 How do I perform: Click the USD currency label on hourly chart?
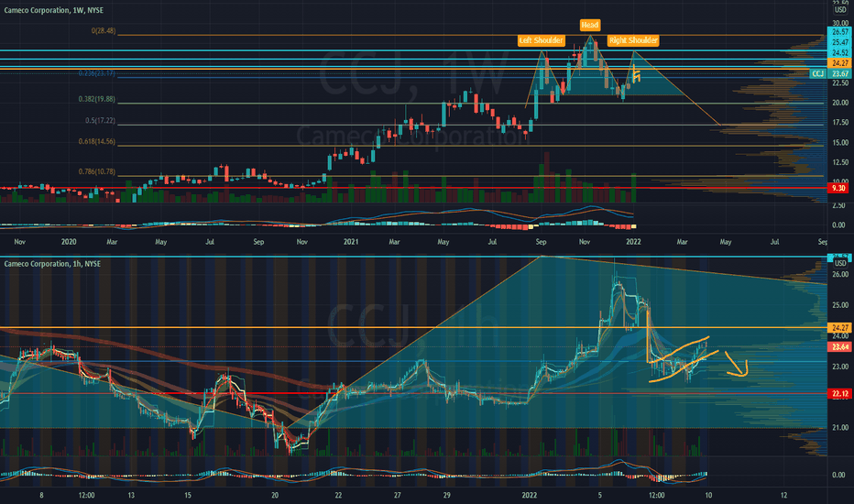(840, 264)
